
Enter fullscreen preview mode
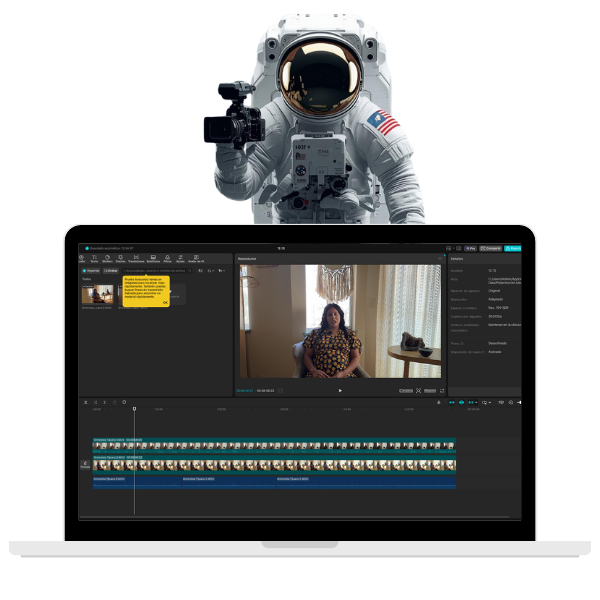pyautogui.click(x=442, y=391)
